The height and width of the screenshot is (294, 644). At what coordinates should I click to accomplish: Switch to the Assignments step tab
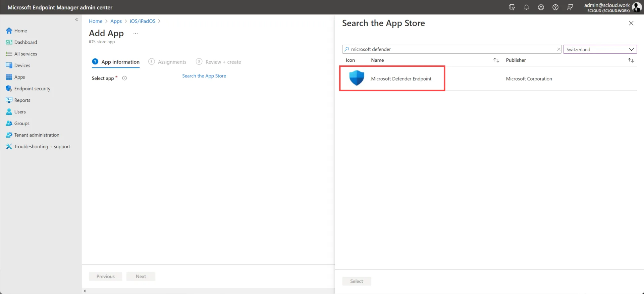pos(167,62)
